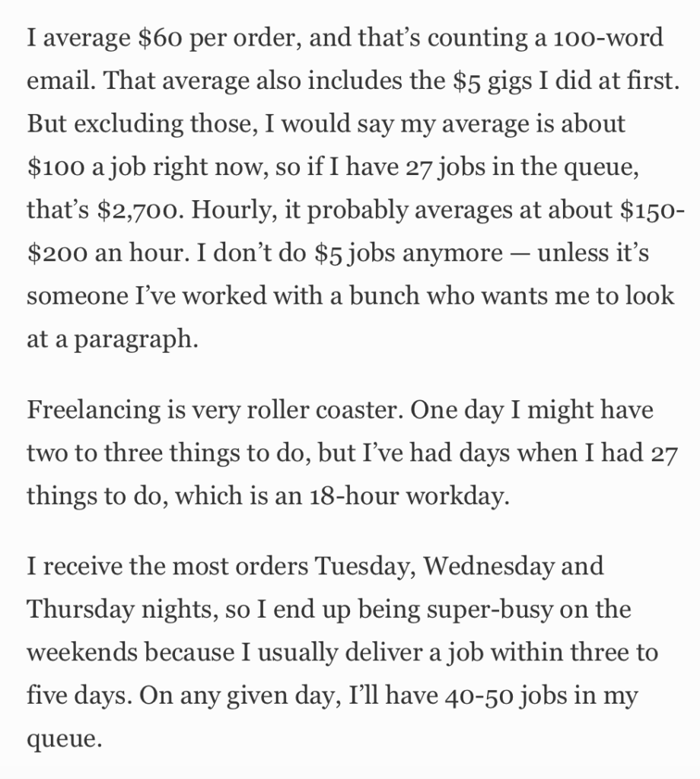Click "super-busy" in the third paragraph
The height and width of the screenshot is (779, 700).
(489, 611)
